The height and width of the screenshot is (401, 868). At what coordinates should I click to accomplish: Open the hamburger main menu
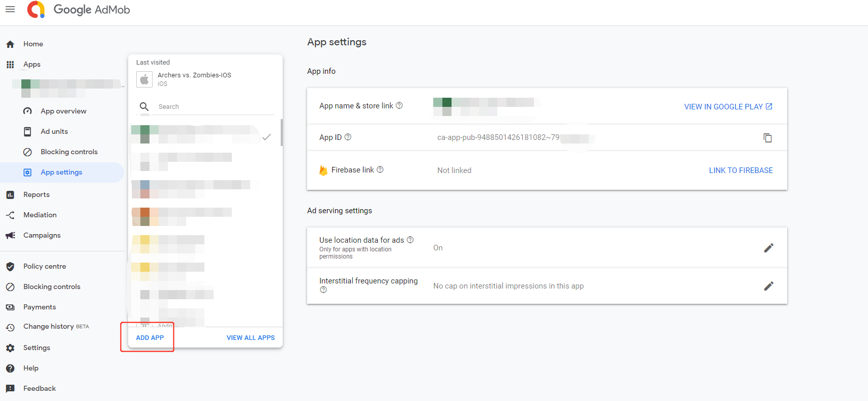(x=10, y=10)
